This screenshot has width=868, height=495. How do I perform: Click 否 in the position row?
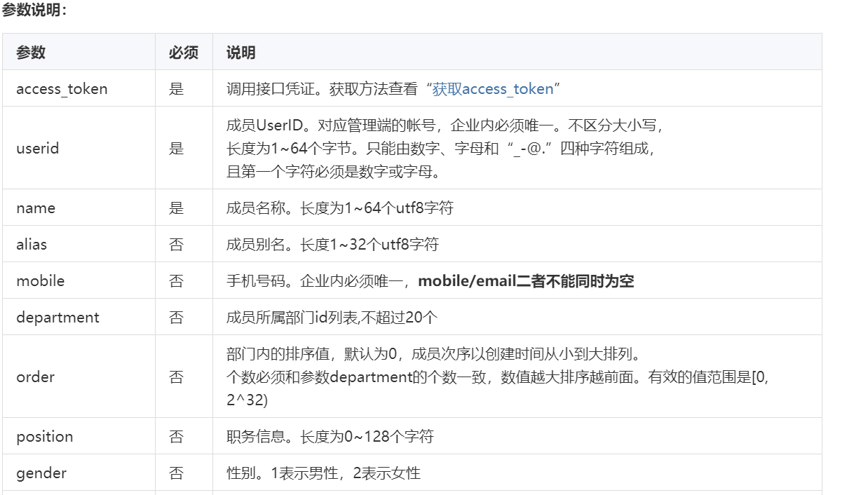tap(177, 437)
